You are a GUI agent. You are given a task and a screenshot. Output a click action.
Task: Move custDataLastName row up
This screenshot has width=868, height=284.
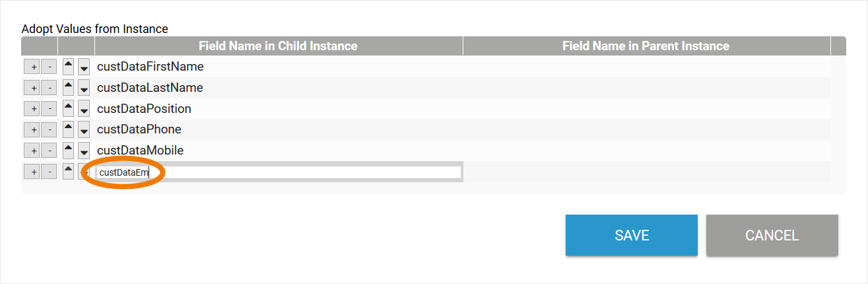click(x=68, y=88)
